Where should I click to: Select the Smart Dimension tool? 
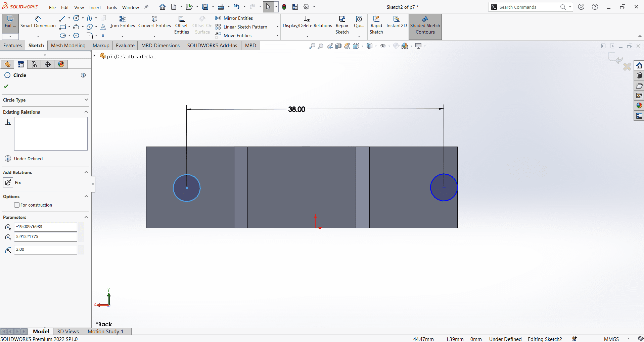pyautogui.click(x=38, y=22)
